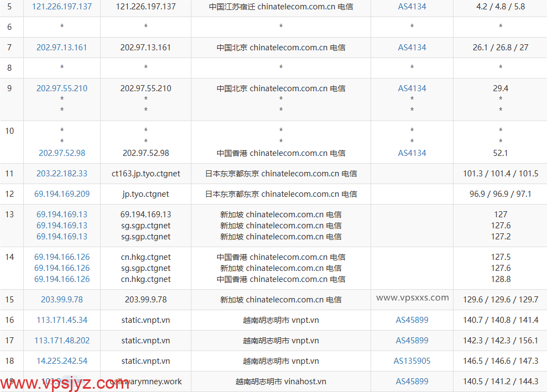Click AS4134 link beside hop 7
Image resolution: width=547 pixels, height=392 pixels.
point(411,48)
